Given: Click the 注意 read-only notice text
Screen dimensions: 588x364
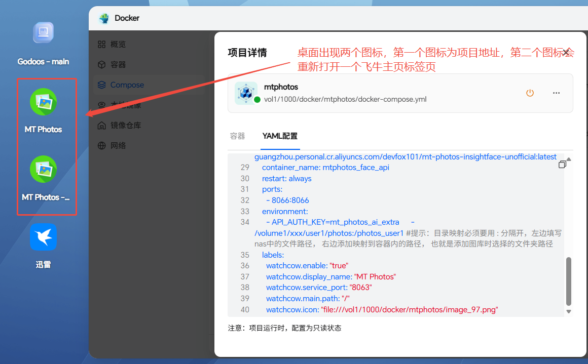Looking at the screenshot, I should coord(285,328).
